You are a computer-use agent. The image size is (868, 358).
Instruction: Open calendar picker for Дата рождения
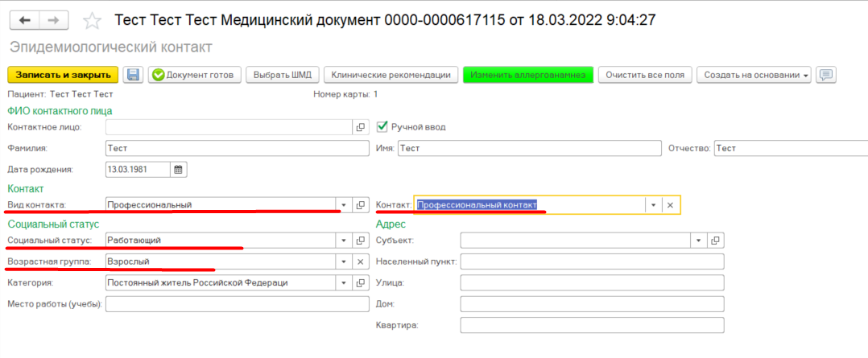178,170
